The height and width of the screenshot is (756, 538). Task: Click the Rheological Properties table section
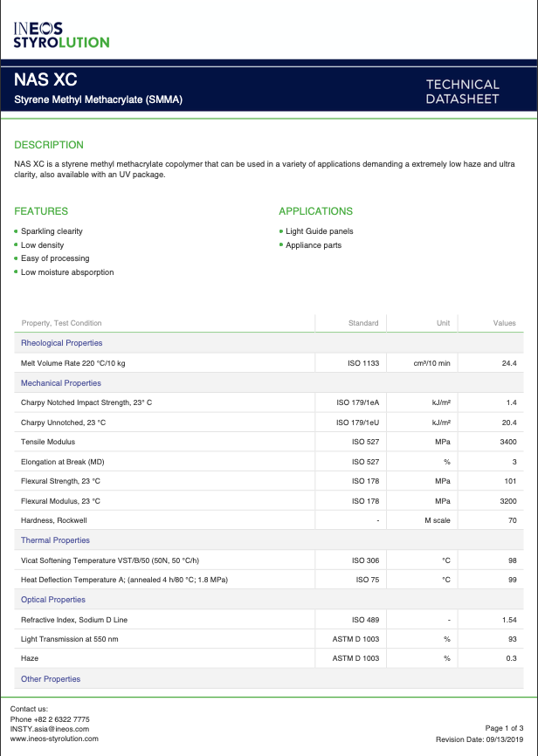click(61, 343)
